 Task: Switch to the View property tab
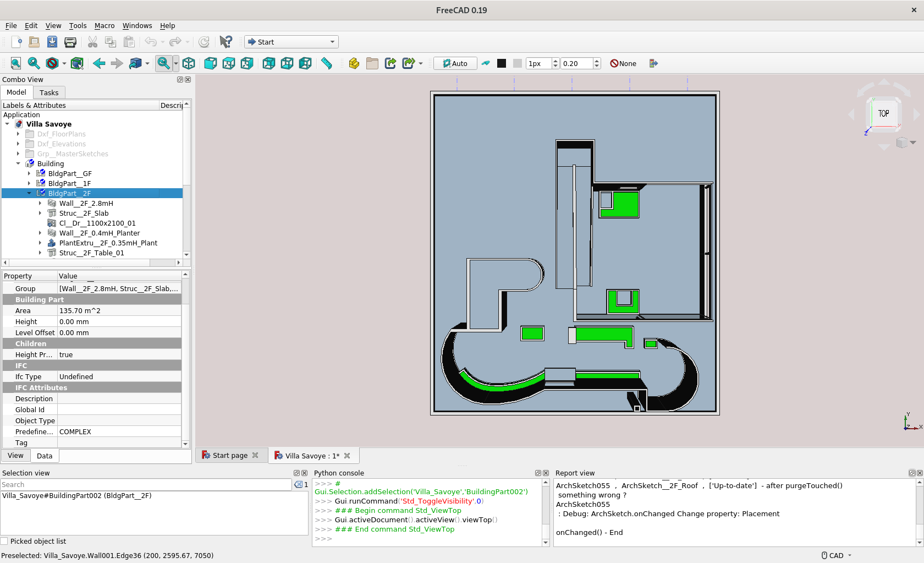15,456
